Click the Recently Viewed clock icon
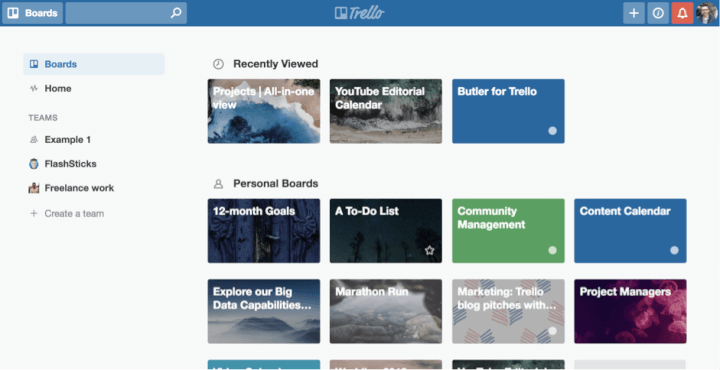The image size is (720, 370). click(218, 64)
